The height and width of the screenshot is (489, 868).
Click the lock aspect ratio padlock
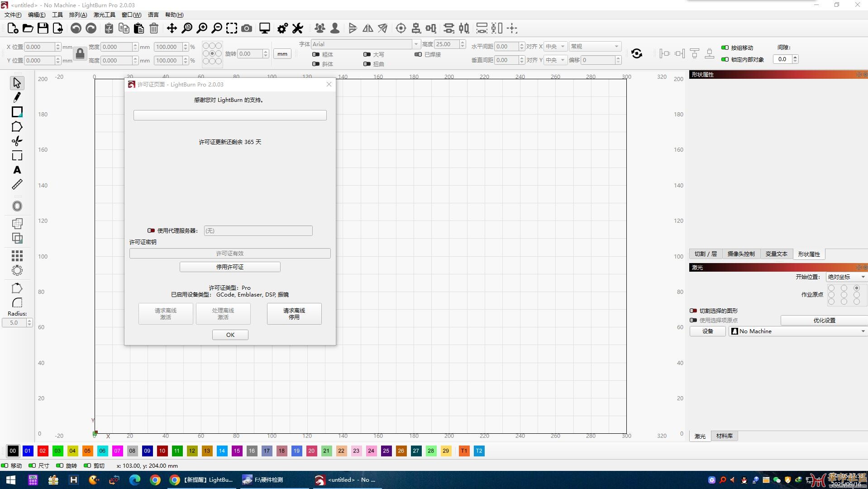pyautogui.click(x=80, y=53)
